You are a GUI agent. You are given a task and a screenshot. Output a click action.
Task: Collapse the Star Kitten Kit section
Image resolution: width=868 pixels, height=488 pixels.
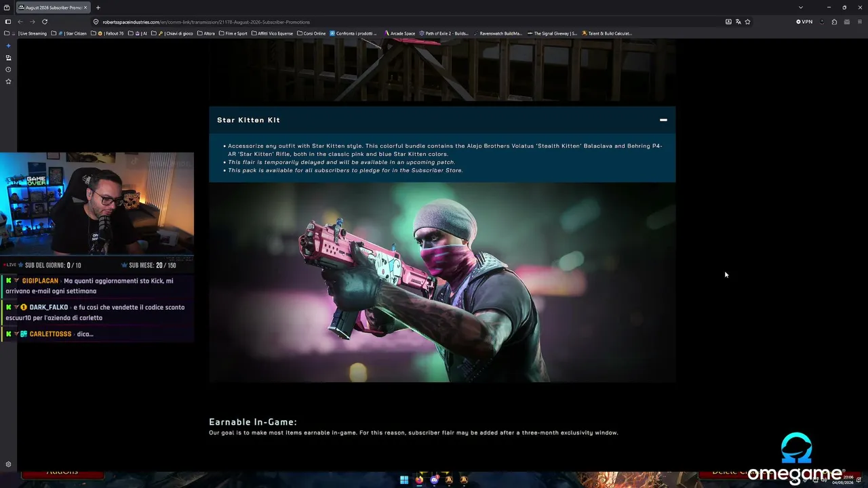pos(663,120)
